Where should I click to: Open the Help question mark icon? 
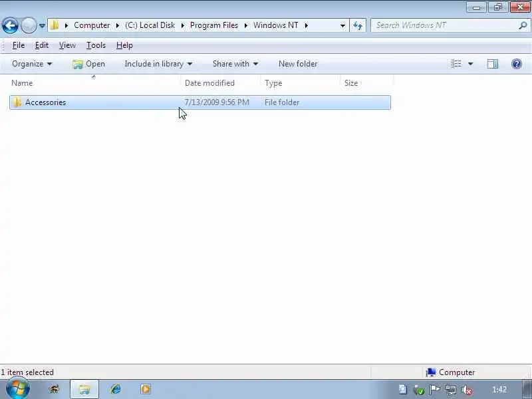(x=517, y=64)
